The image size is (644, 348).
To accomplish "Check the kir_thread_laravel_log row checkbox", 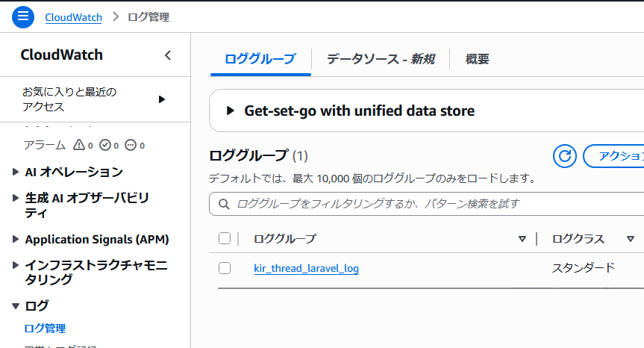I will tap(225, 268).
